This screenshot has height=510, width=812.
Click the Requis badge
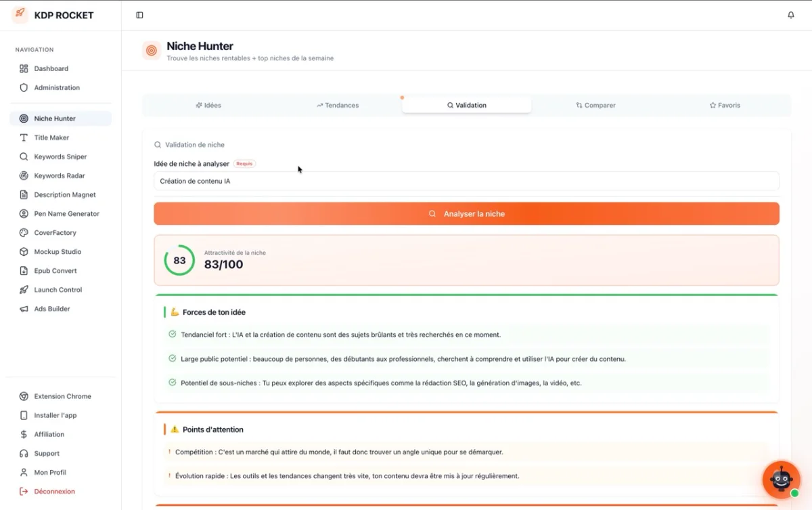245,163
